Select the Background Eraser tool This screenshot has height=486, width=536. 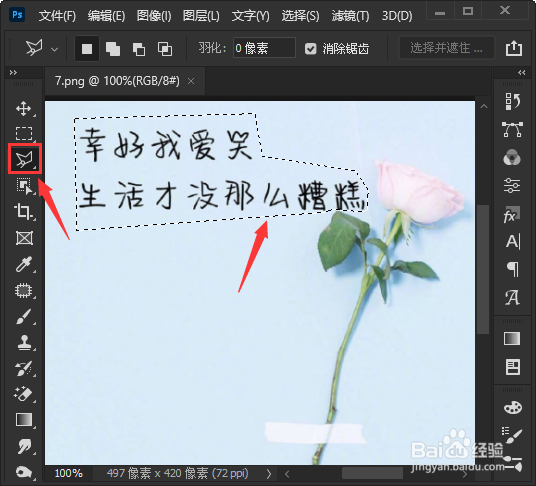tap(23, 394)
